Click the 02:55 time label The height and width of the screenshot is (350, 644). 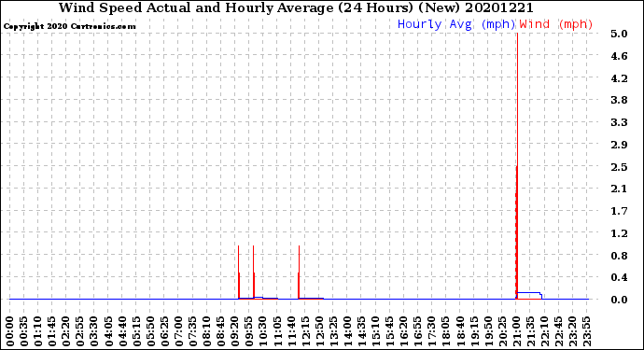(x=80, y=331)
